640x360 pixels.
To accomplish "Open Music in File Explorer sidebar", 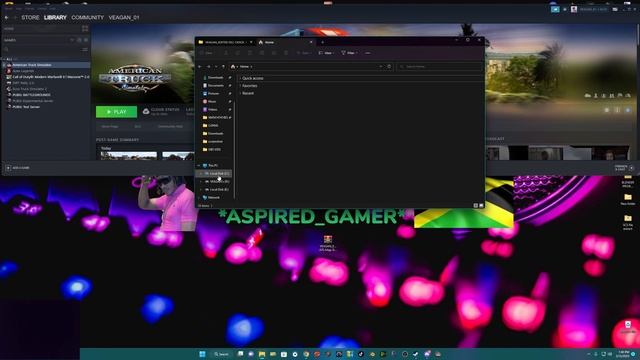I will (212, 102).
